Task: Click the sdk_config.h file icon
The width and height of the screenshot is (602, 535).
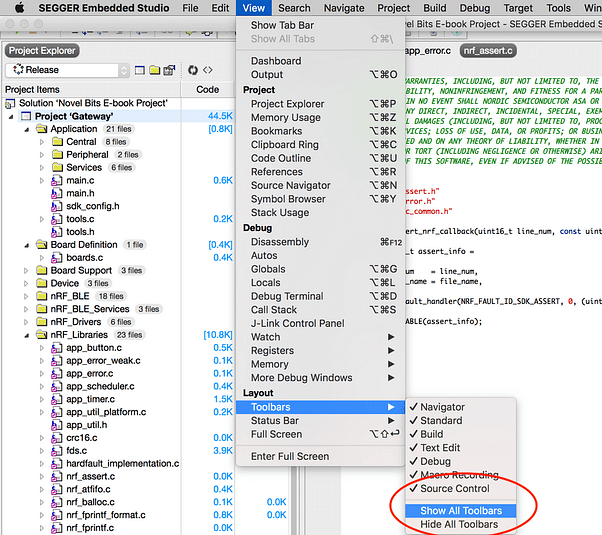Action: pyautogui.click(x=56, y=206)
